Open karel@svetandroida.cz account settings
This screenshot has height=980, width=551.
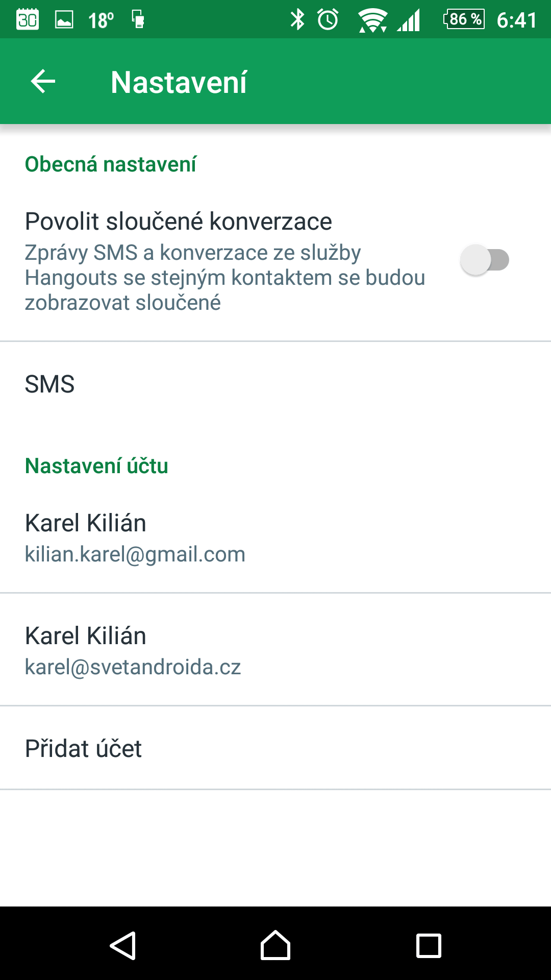(275, 650)
